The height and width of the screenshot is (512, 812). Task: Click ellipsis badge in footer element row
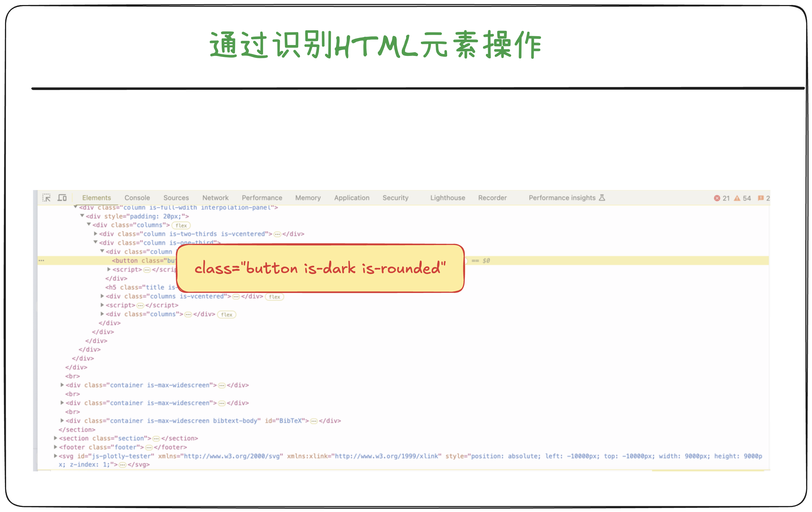[x=149, y=448]
